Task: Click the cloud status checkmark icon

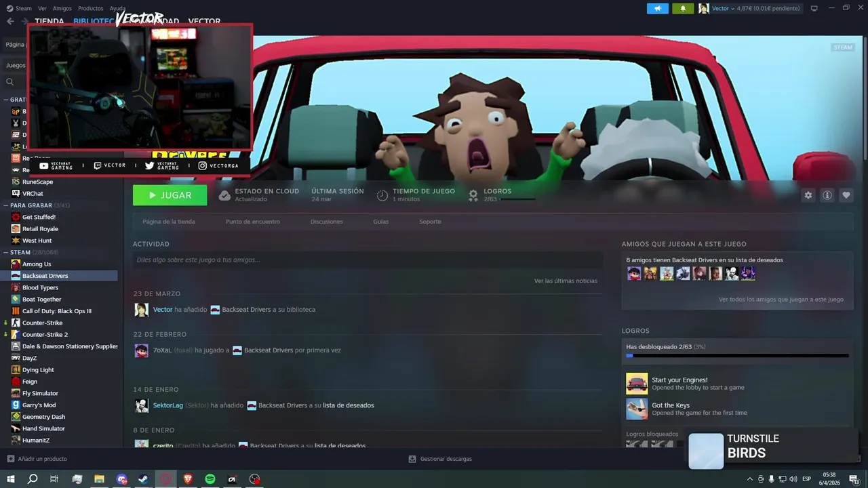Action: (x=224, y=195)
